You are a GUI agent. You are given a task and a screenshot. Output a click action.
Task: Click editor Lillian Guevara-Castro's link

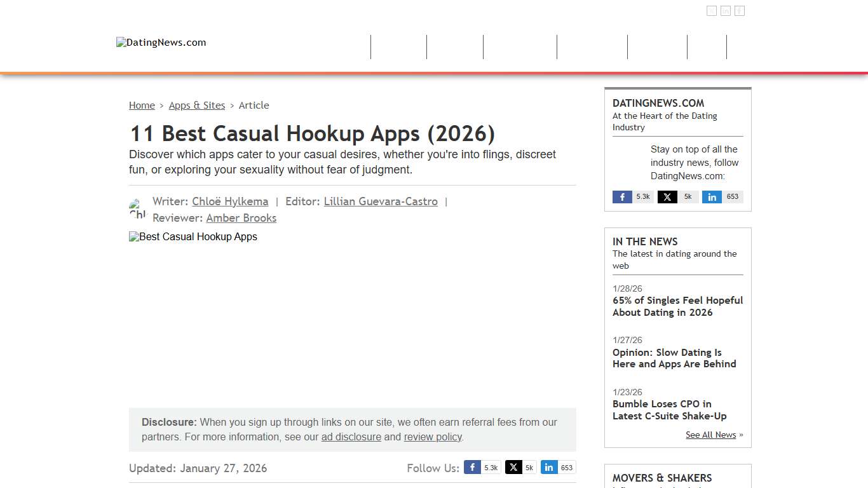tap(381, 201)
